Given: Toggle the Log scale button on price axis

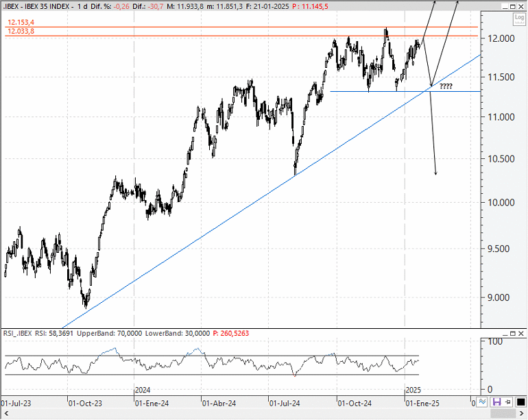Looking at the screenshot, I should tap(519, 19).
